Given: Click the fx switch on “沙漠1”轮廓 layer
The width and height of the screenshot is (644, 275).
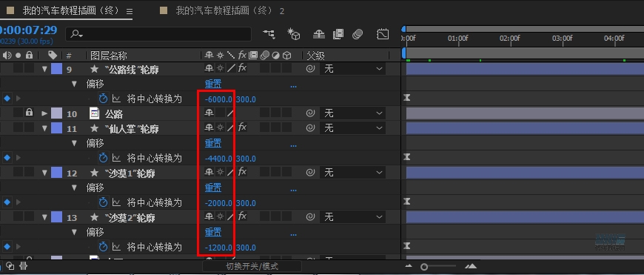Looking at the screenshot, I should (x=242, y=172).
